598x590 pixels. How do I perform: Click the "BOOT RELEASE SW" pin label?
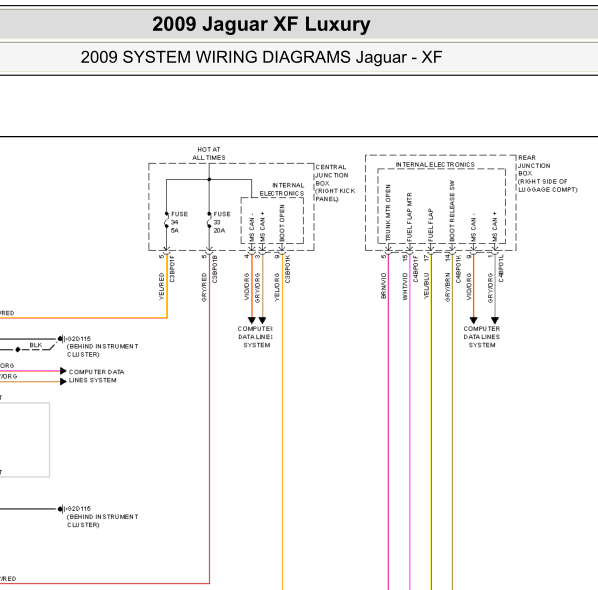click(x=452, y=211)
